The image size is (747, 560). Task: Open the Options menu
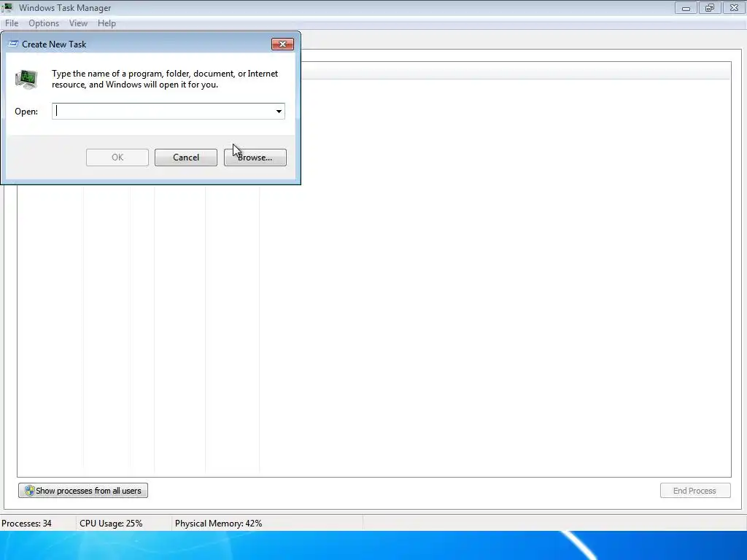(x=43, y=23)
